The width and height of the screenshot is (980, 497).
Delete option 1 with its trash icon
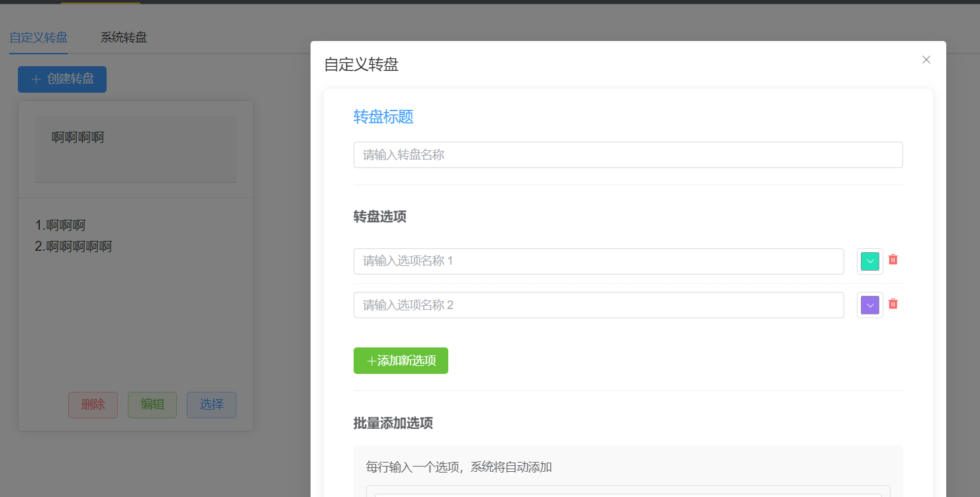tap(893, 260)
